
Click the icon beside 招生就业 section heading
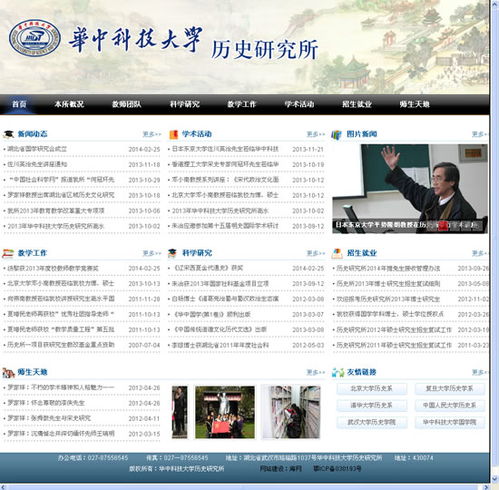337,253
